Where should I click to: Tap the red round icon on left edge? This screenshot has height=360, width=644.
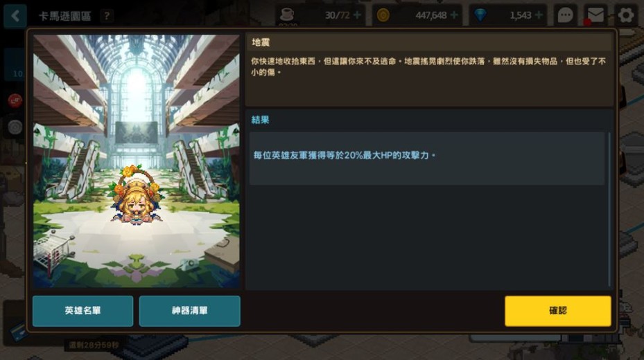15,100
